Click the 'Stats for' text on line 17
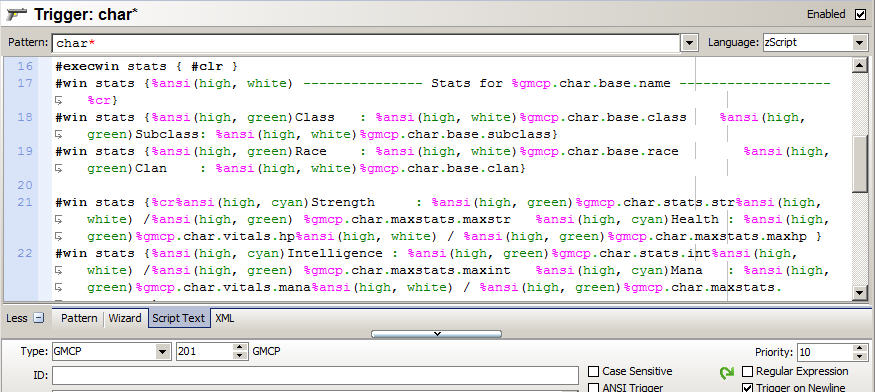 pyautogui.click(x=467, y=83)
